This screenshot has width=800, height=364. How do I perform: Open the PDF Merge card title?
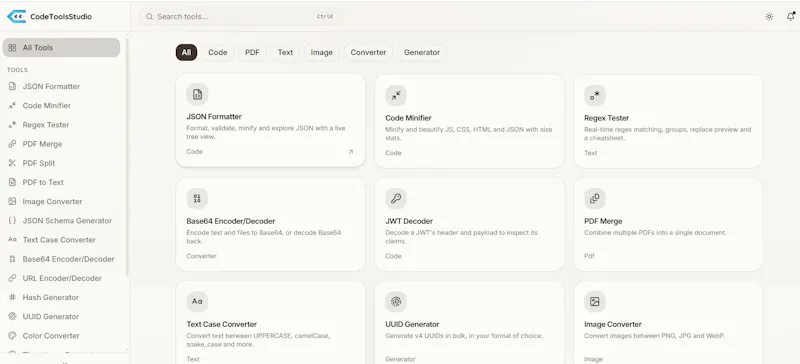pos(603,221)
